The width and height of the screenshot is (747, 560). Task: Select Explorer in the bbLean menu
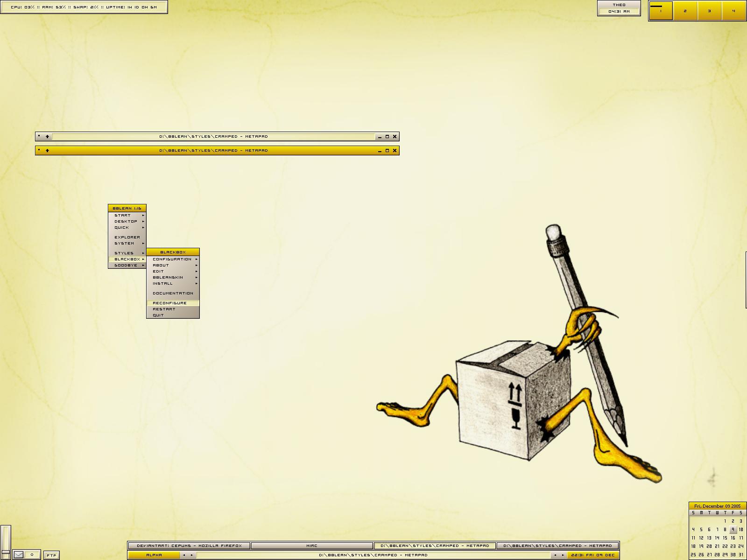[x=127, y=238]
